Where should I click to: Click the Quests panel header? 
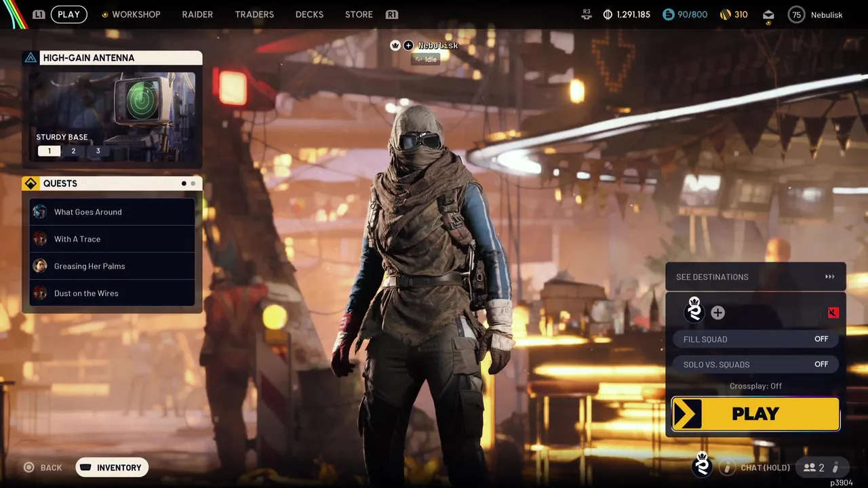(113, 184)
